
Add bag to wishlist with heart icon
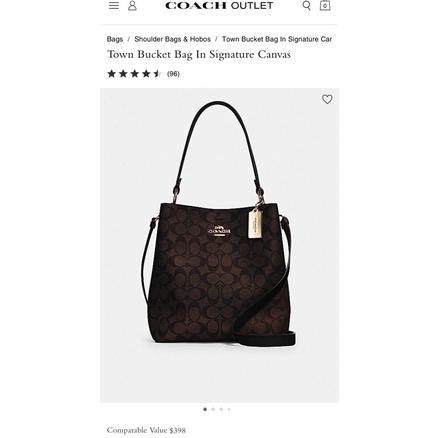tap(327, 99)
